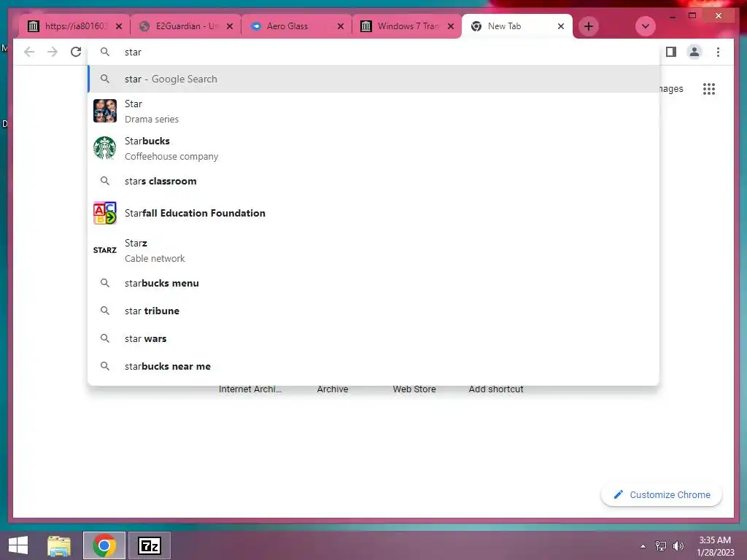747x560 pixels.
Task: Click the Chrome taskbar icon
Action: pyautogui.click(x=104, y=545)
